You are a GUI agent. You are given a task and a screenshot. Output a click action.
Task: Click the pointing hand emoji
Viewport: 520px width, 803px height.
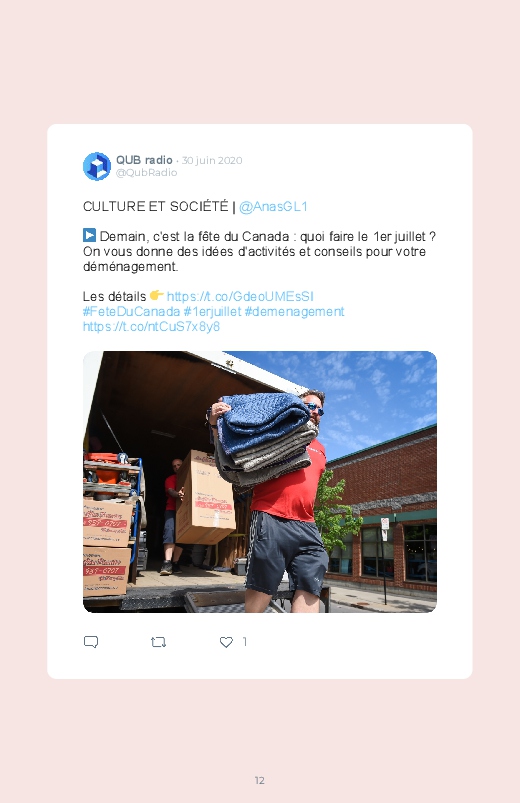156,295
